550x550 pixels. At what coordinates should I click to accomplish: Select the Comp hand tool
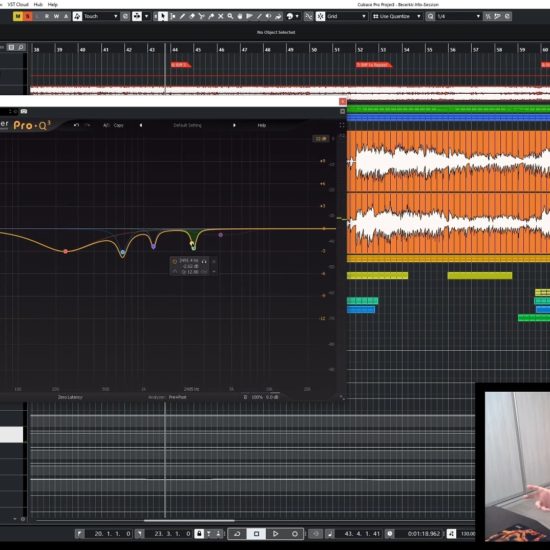[240, 16]
